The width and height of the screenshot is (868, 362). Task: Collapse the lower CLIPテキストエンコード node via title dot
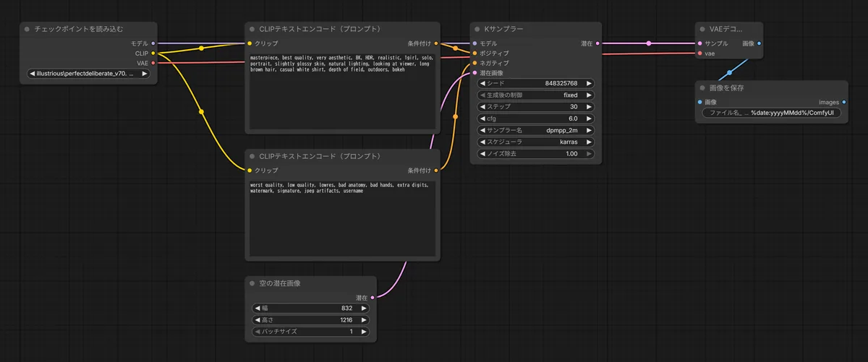[252, 156]
